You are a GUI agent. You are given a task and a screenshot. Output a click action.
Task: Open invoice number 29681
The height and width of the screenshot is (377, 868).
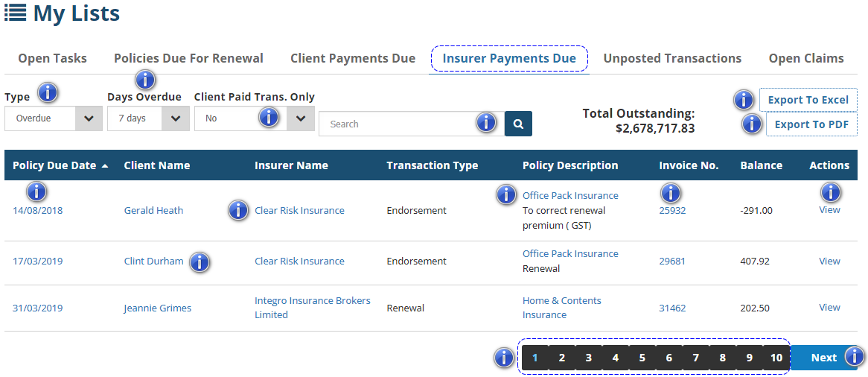(672, 261)
